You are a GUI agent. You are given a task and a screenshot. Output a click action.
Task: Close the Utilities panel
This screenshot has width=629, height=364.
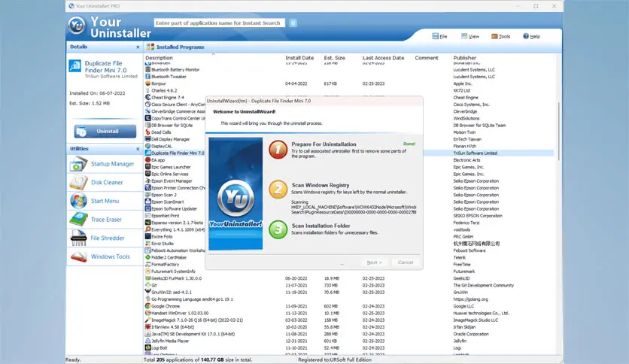coord(138,149)
